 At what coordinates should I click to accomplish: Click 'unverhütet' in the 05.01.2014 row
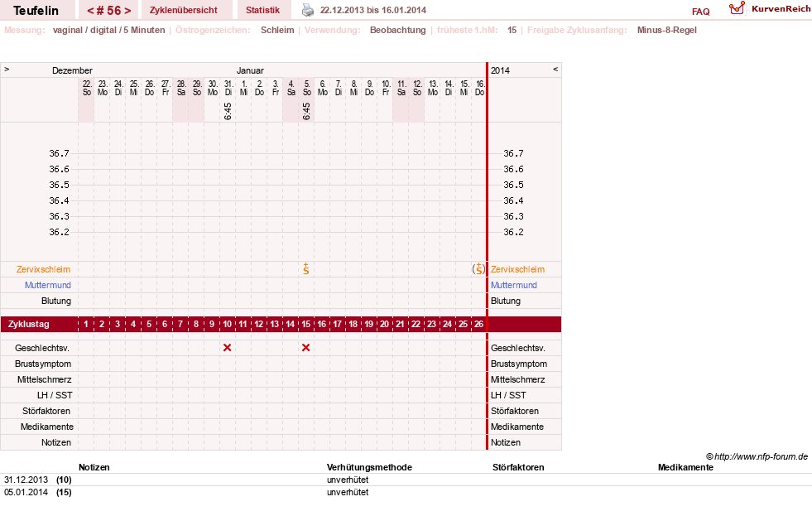pos(348,492)
